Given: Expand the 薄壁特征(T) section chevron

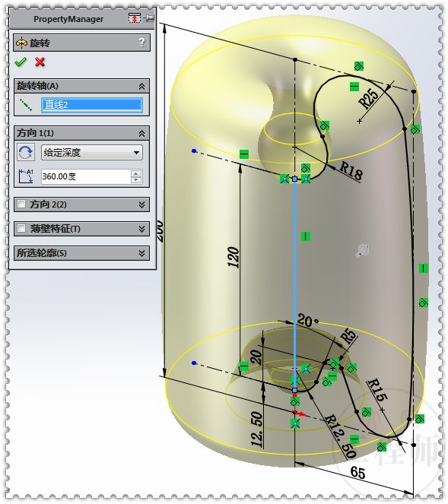Looking at the screenshot, I should (141, 229).
